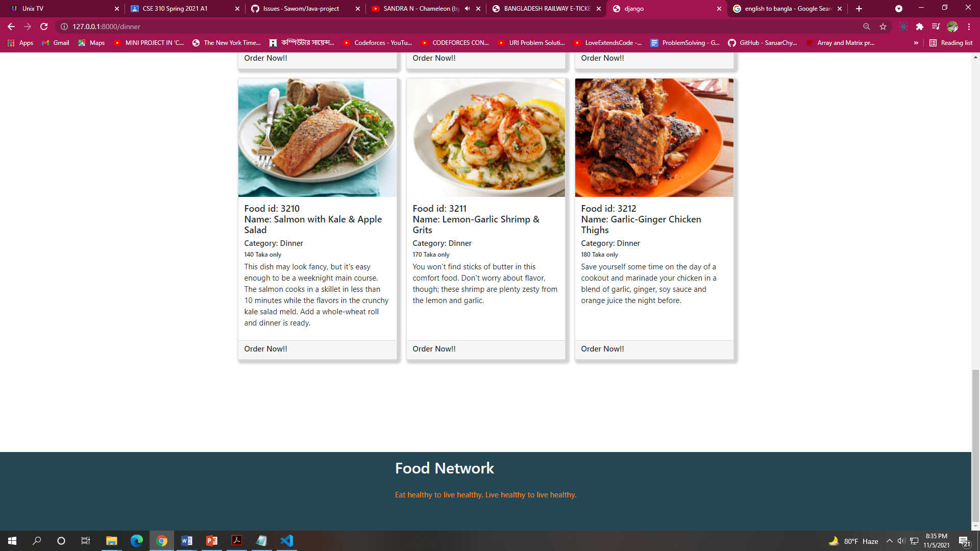Open the Chrome profile avatar
The width and height of the screenshot is (980, 551).
[x=953, y=27]
